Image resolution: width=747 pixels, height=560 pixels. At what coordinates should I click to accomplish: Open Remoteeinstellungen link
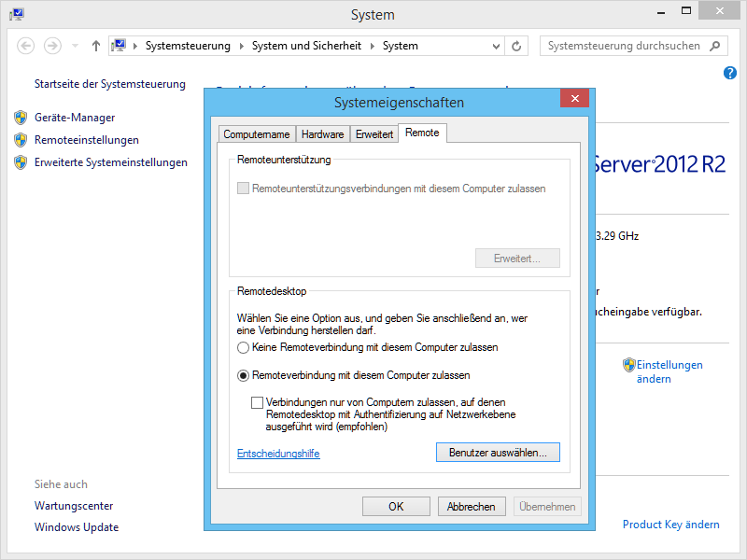87,139
